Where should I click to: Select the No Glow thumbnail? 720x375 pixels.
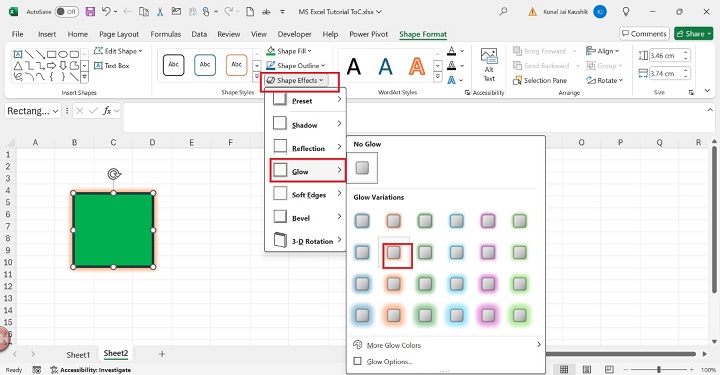click(x=362, y=168)
